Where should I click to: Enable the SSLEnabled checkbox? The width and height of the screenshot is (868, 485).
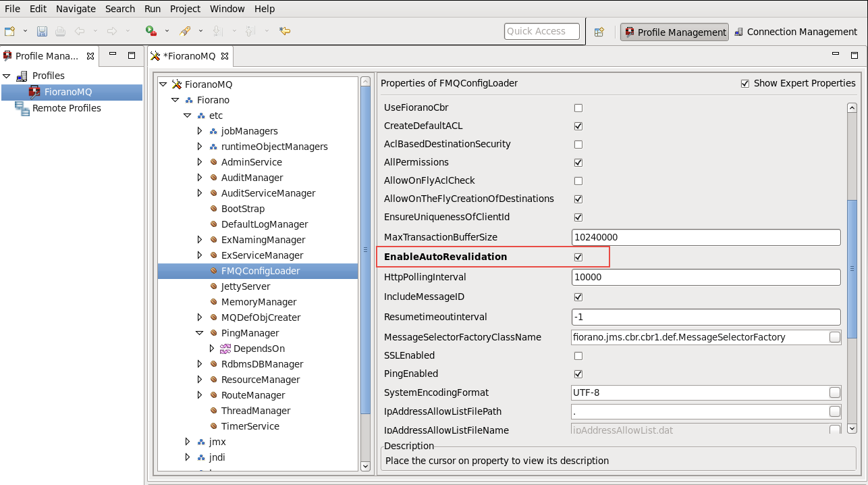point(578,356)
